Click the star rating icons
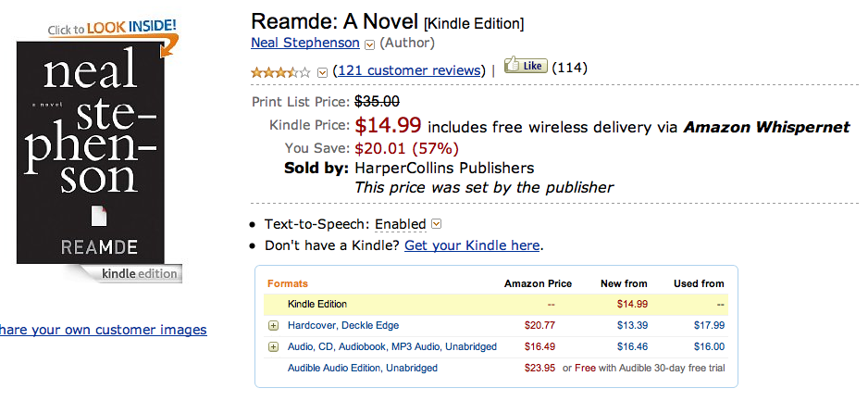The image size is (868, 401). click(280, 71)
